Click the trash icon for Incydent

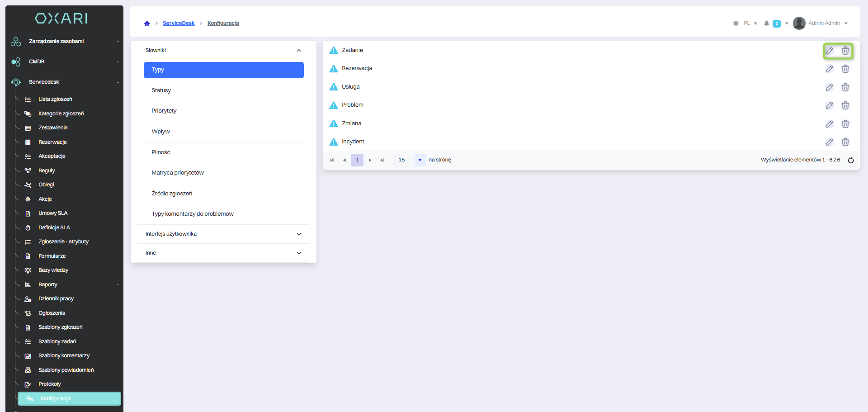click(x=845, y=142)
